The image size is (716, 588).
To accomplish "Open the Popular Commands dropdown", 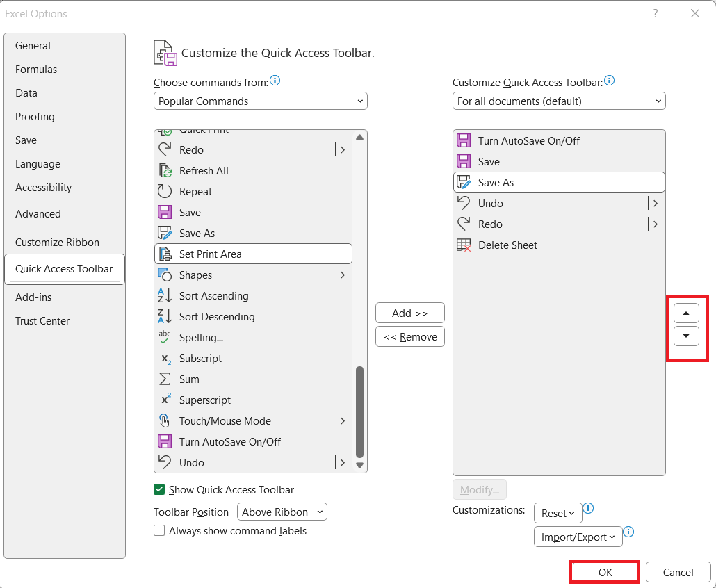I will 260,101.
